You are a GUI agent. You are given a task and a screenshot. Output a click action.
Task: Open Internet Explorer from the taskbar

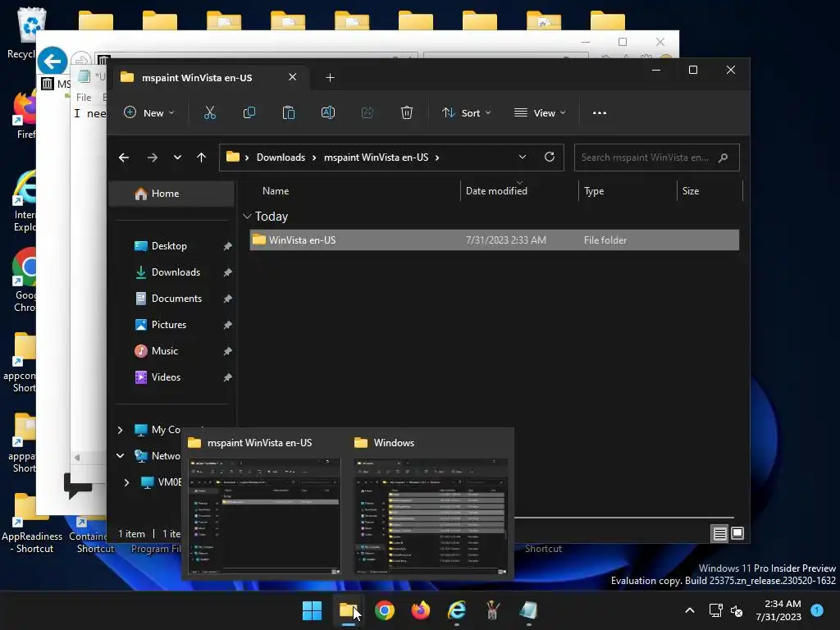(x=457, y=610)
